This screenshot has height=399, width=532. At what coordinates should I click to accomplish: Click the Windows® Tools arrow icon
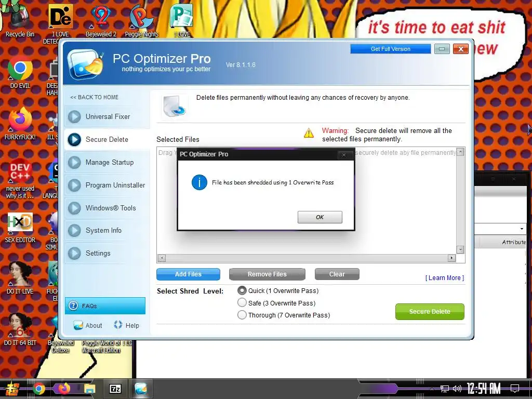coord(74,208)
